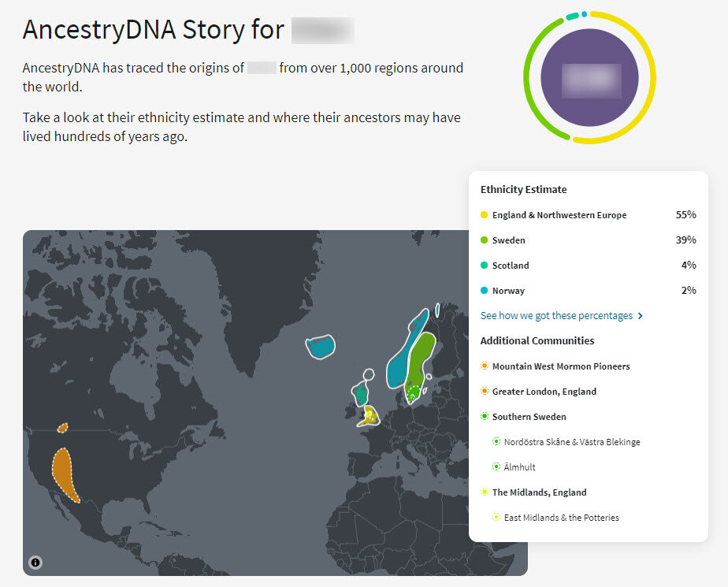The width and height of the screenshot is (728, 587).
Task: Open Mountain West Mormon Pioneers community
Action: tap(561, 366)
